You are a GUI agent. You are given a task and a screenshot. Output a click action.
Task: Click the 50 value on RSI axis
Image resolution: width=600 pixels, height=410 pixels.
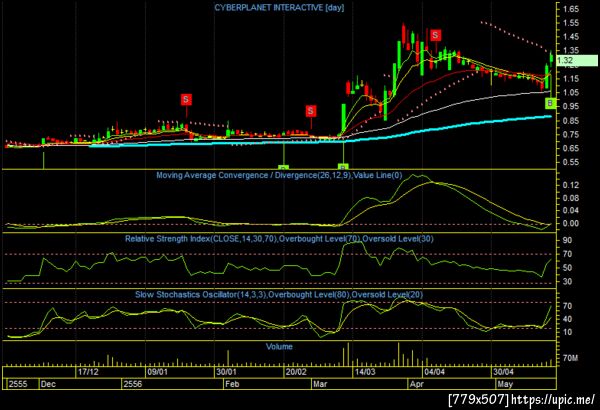(567, 268)
